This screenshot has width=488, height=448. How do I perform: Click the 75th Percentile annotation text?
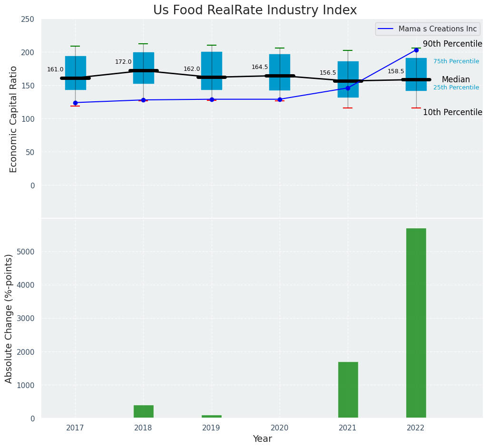[x=456, y=61]
